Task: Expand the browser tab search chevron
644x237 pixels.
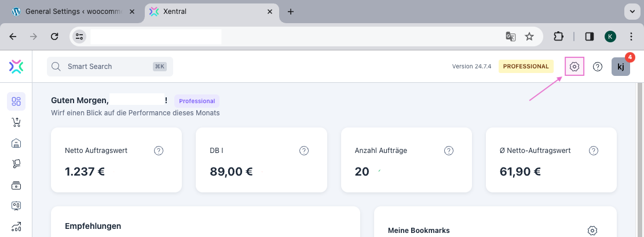Action: 631,12
